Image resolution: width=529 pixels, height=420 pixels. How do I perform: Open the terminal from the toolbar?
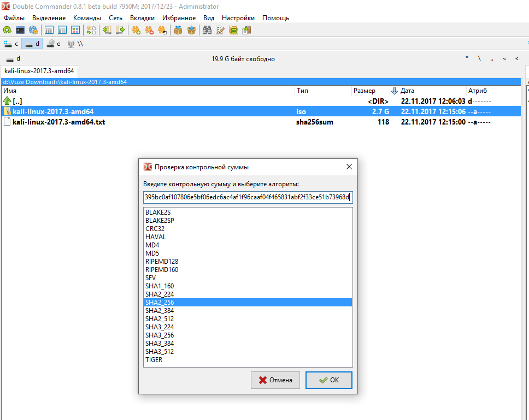click(x=20, y=31)
